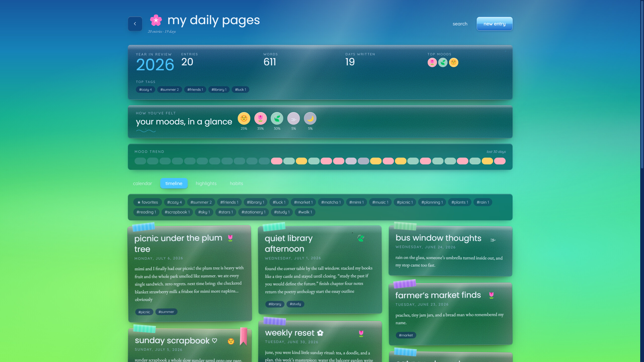The image size is (644, 362).
Task: Click first pink pill in mood trend
Action: pos(276,161)
